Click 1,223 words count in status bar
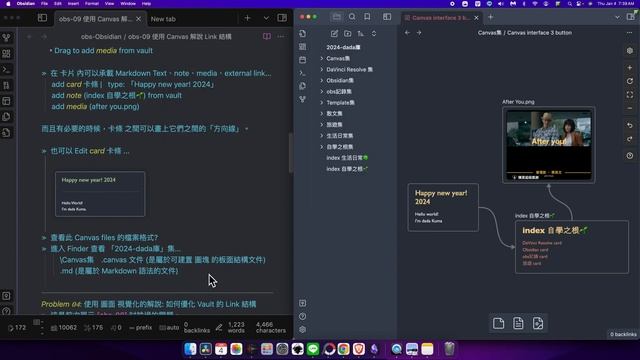The image size is (640, 360). tap(236, 327)
